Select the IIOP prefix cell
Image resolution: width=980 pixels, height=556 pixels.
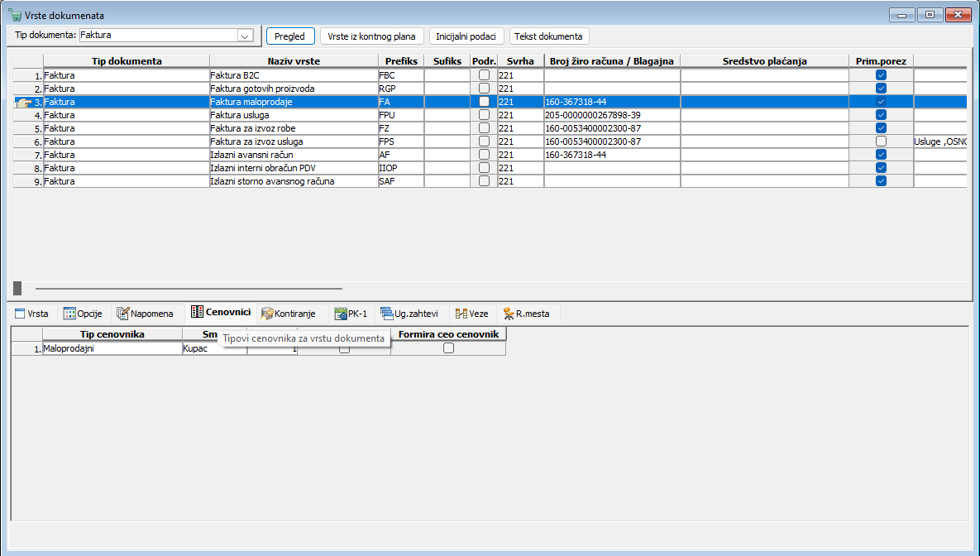[400, 168]
